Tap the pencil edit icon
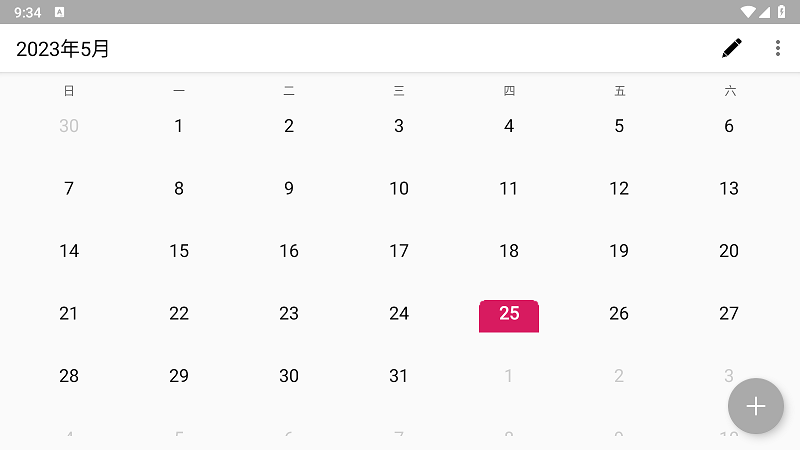The height and width of the screenshot is (450, 800). [x=732, y=48]
